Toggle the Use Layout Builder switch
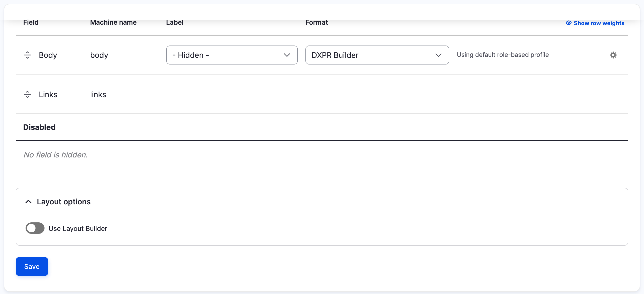This screenshot has width=644, height=294. point(35,228)
